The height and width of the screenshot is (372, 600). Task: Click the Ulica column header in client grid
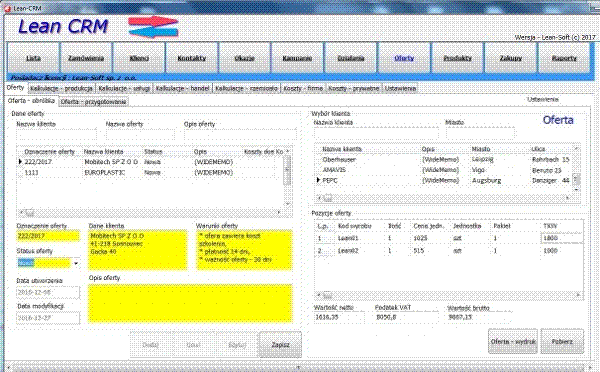coord(538,149)
